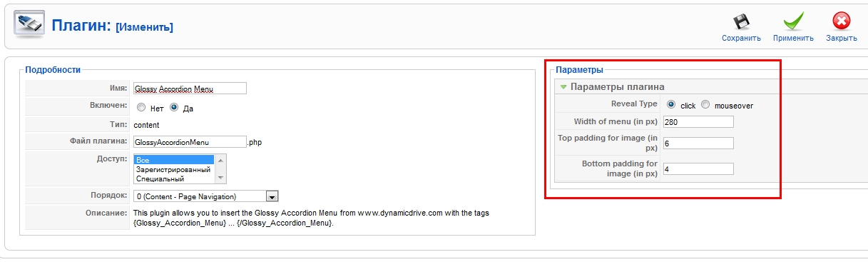Click the Файл плагина field

(x=190, y=142)
